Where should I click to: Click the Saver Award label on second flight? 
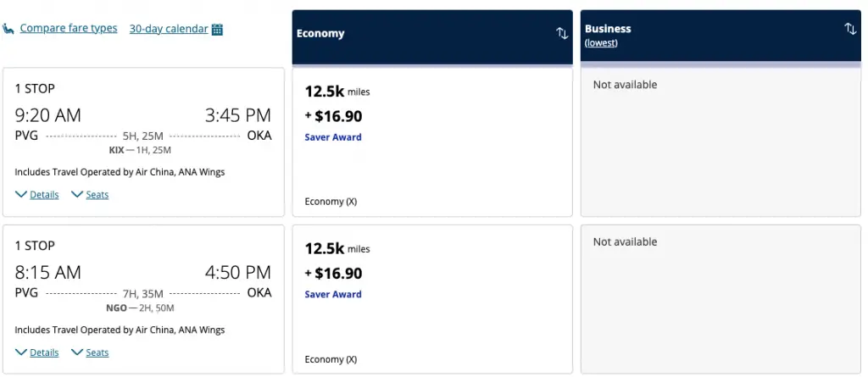pos(333,295)
